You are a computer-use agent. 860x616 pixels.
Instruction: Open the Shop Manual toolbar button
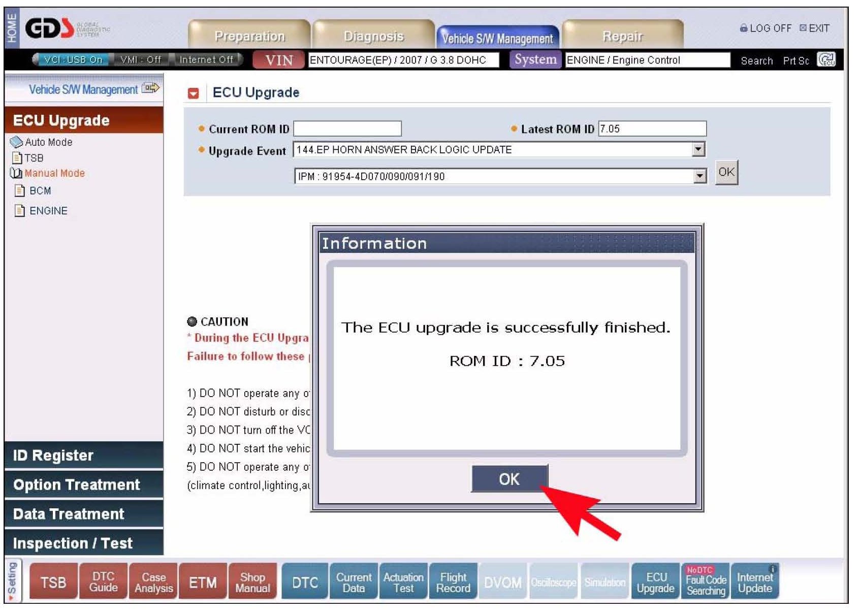252,582
